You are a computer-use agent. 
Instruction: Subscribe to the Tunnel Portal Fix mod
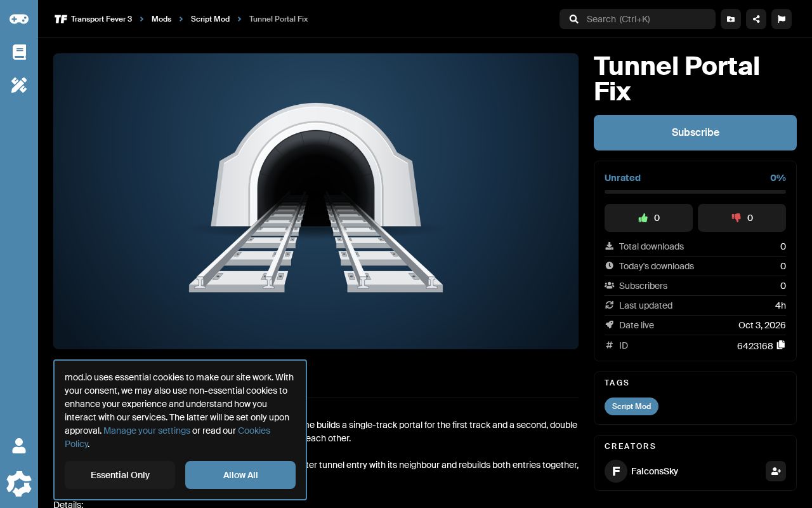(x=695, y=133)
